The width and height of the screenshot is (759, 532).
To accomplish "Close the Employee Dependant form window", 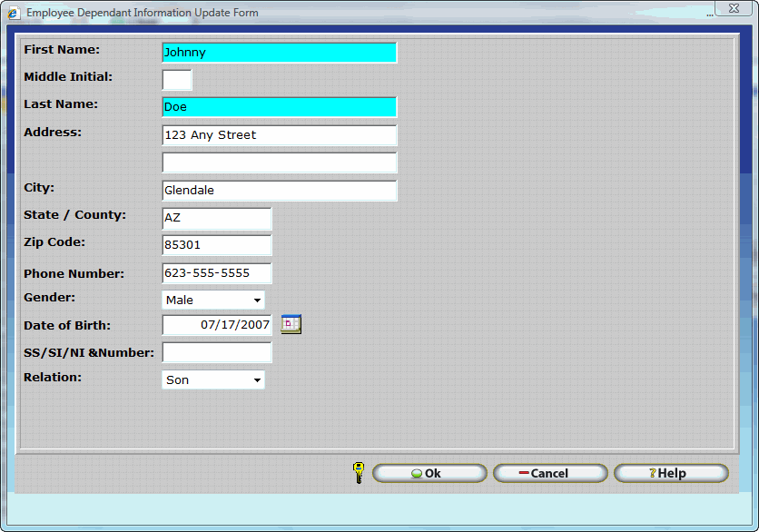I will click(732, 8).
